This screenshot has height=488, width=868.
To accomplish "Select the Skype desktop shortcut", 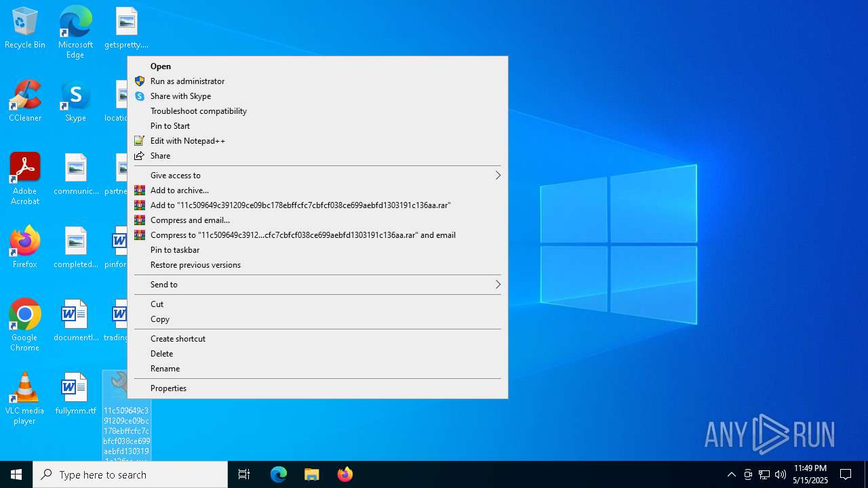I will 75,102.
